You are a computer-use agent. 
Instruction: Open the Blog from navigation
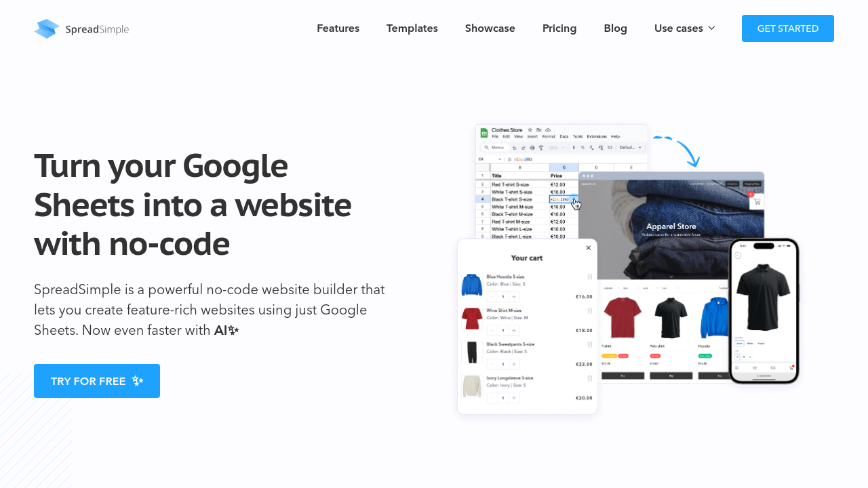(x=615, y=28)
